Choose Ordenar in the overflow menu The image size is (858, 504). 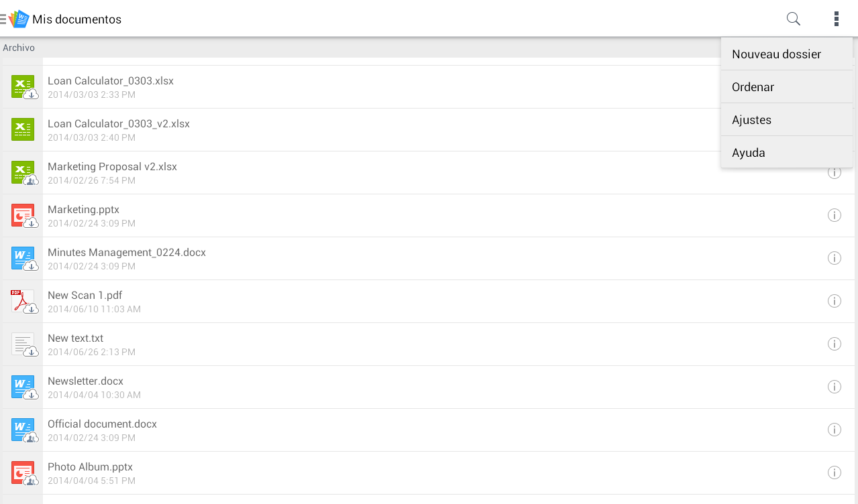click(753, 87)
